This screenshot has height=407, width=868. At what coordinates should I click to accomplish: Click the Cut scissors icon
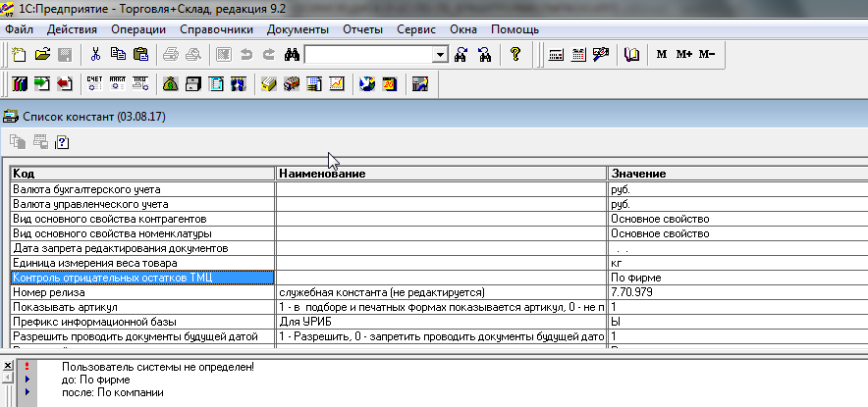tap(96, 54)
